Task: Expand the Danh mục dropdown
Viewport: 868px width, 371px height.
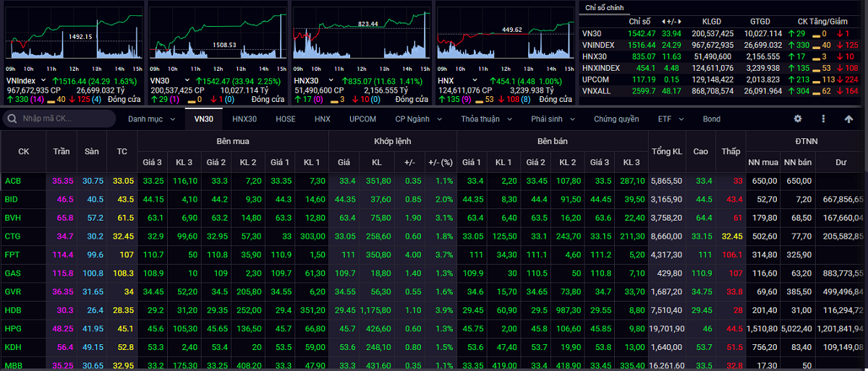Action: click(152, 119)
